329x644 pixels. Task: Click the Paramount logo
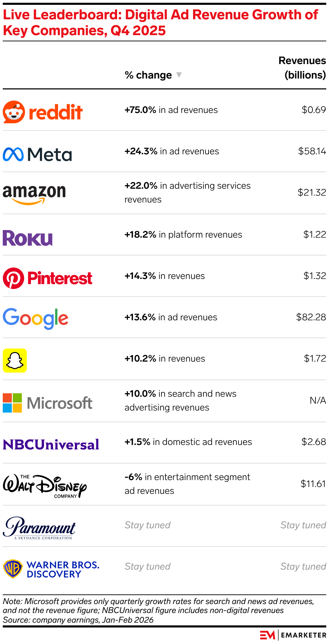click(39, 528)
